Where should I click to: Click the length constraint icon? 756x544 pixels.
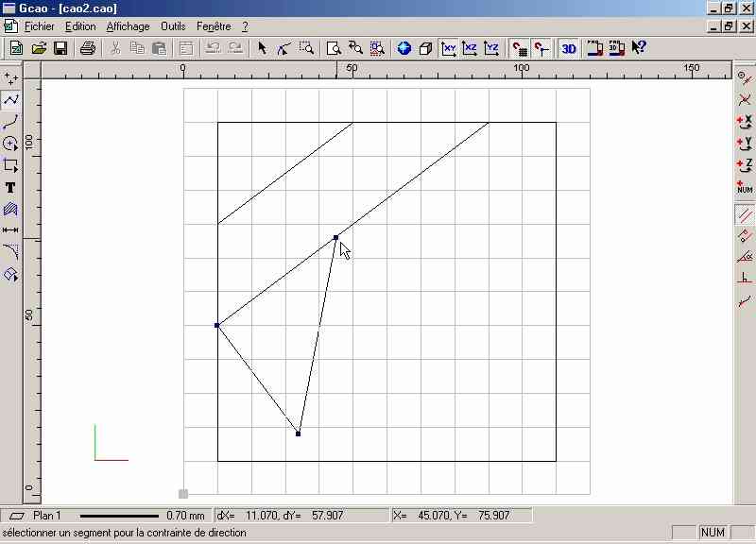[x=745, y=236]
